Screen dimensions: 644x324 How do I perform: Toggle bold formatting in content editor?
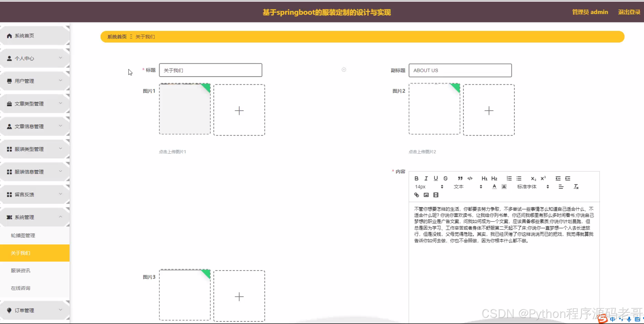416,178
